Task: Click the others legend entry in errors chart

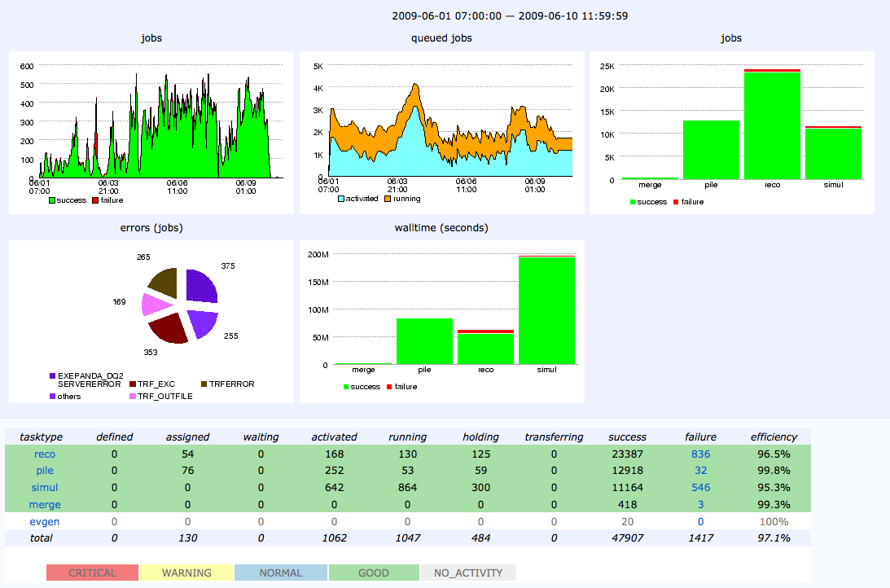Action: [x=64, y=396]
